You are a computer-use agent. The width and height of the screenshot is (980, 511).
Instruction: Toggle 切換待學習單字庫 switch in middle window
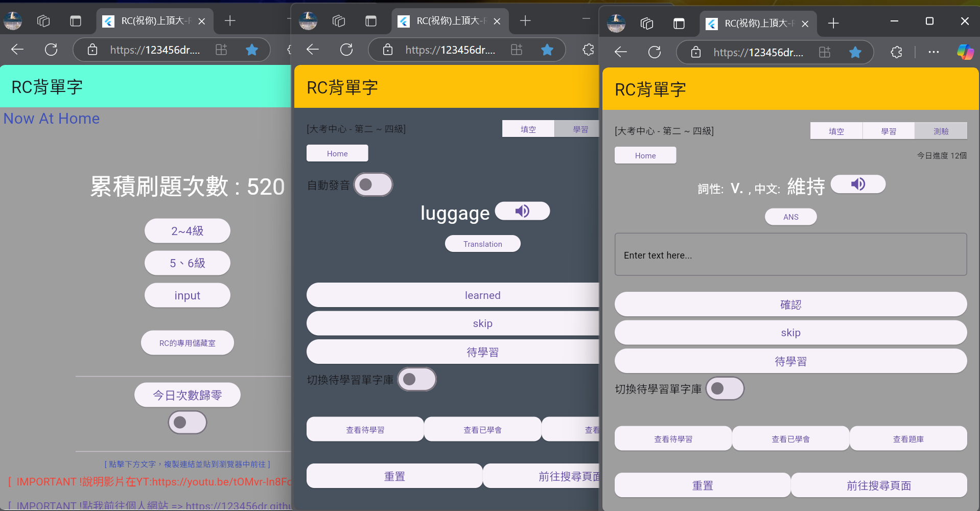(416, 379)
